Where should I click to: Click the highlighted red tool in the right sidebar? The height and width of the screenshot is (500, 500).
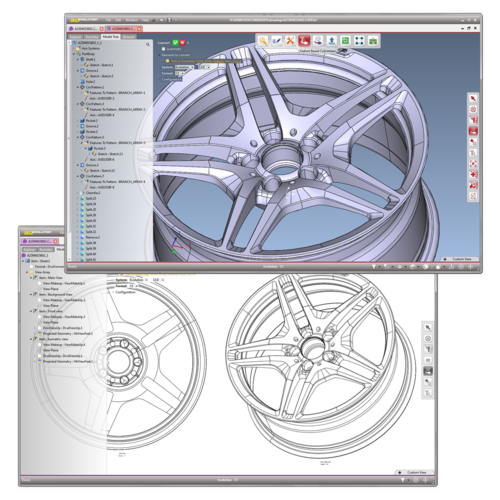point(473,131)
